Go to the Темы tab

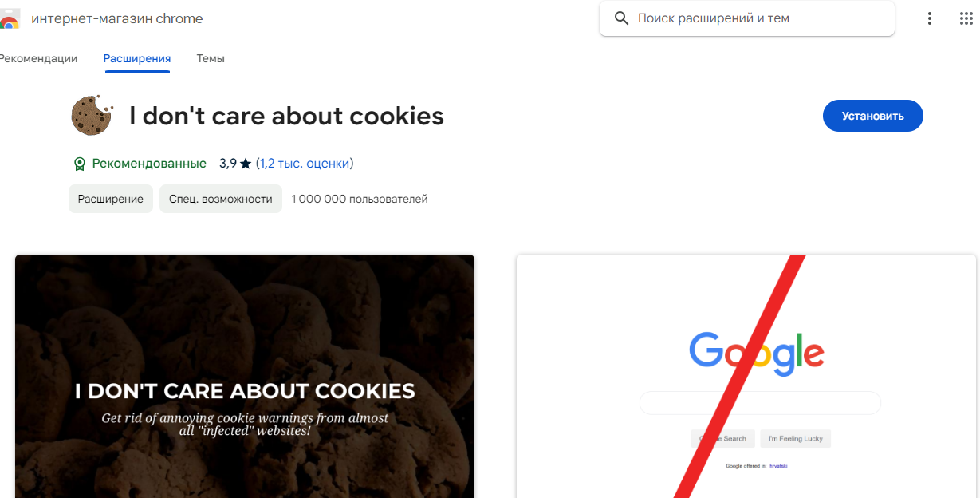point(211,58)
